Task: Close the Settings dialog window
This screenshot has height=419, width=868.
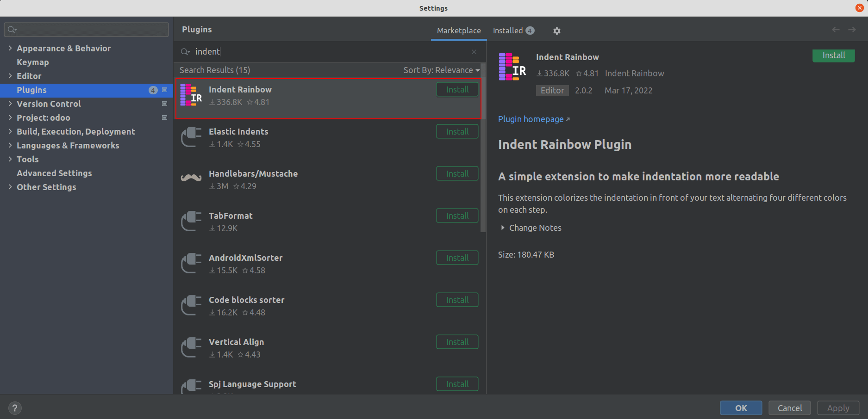Action: click(x=860, y=8)
